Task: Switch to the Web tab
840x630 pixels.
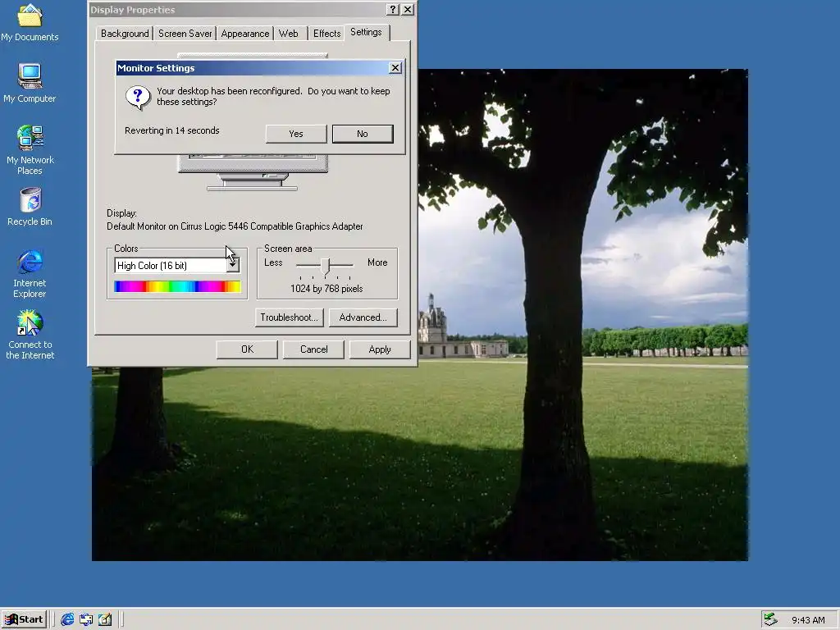Action: (x=289, y=33)
